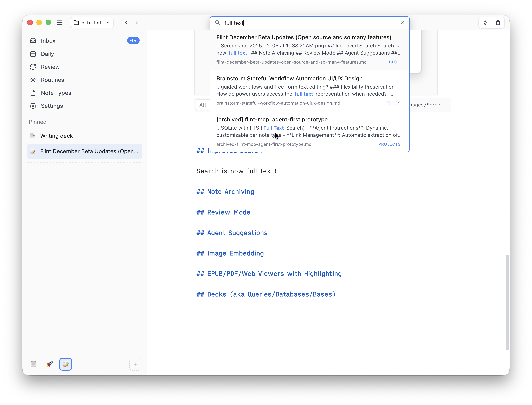532x405 pixels.
Task: Open the Brainstorm Stateful Workflow search result
Action: pyautogui.click(x=309, y=90)
